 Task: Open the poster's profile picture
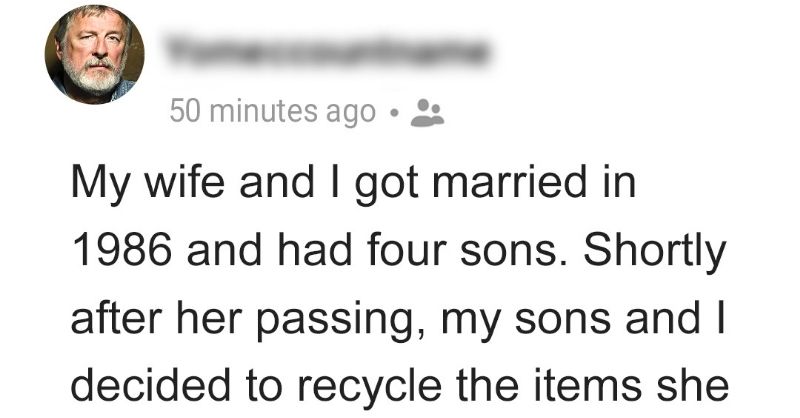click(x=94, y=54)
